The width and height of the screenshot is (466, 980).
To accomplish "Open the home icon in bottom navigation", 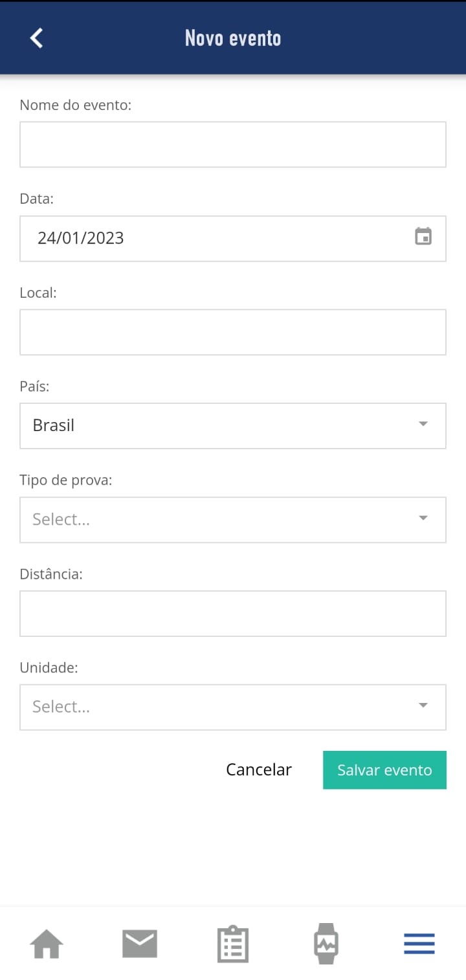I will click(47, 944).
